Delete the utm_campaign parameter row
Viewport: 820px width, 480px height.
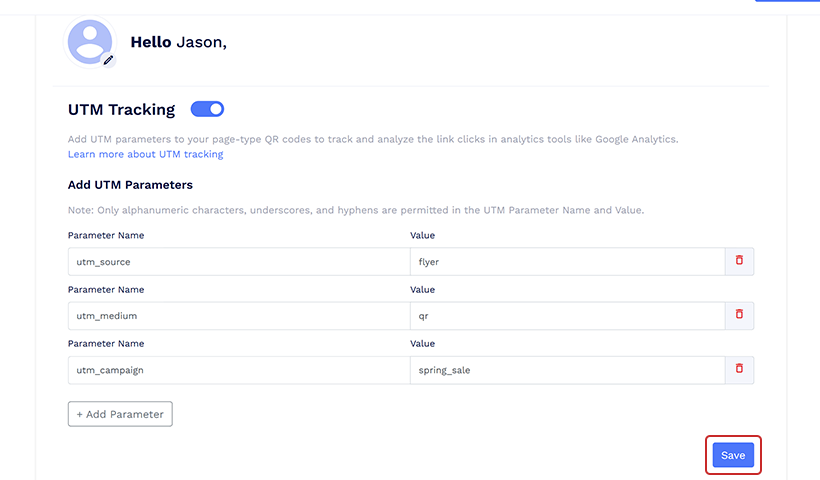click(739, 369)
